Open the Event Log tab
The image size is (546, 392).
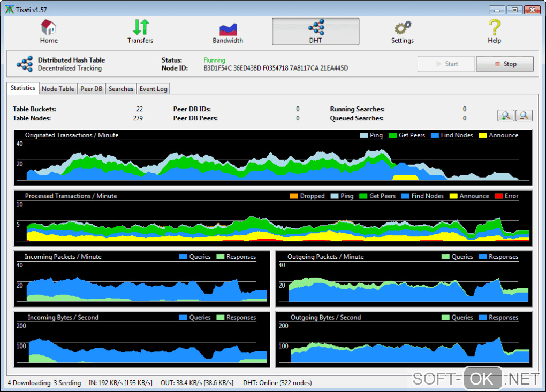[x=153, y=89]
